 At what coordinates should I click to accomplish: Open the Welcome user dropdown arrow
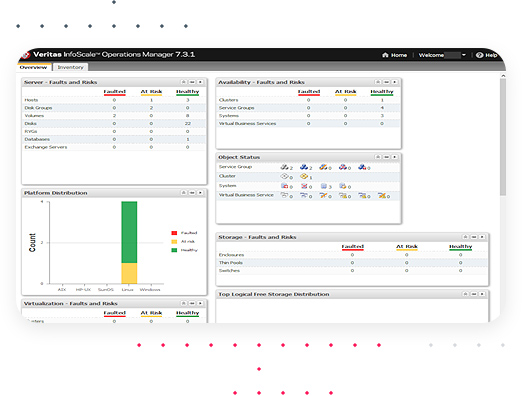click(x=464, y=55)
